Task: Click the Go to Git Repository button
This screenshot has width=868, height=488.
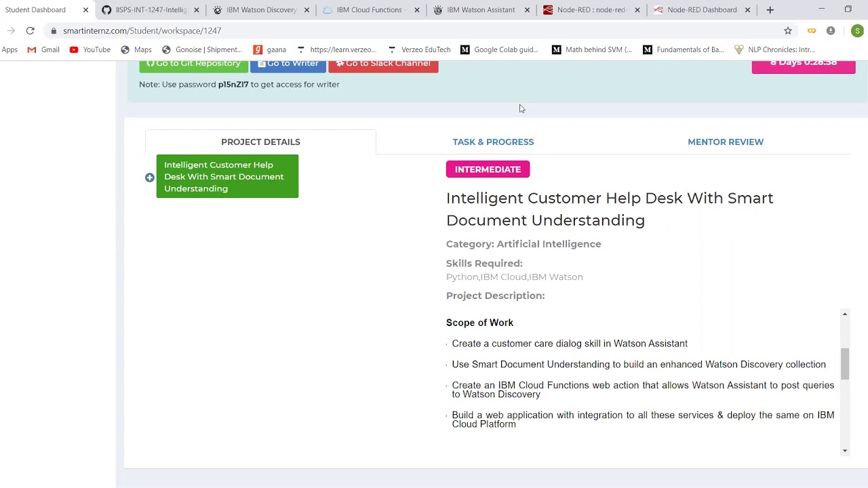Action: (x=193, y=65)
